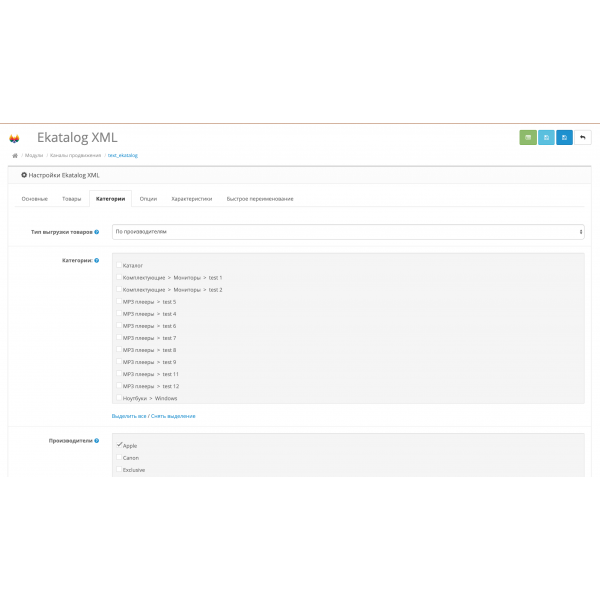600x600 pixels.
Task: Check MP3 плееры > test 5 checkbox
Action: (x=119, y=301)
